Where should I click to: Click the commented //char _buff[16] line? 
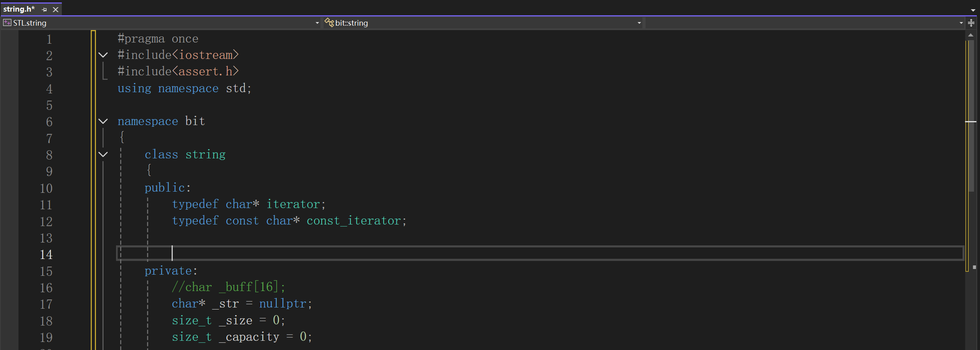[228, 287]
